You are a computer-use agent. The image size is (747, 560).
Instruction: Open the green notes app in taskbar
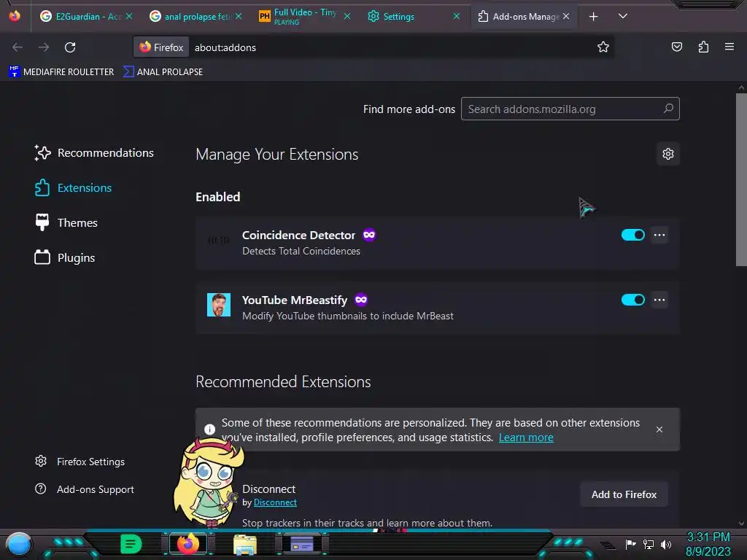[x=131, y=544]
